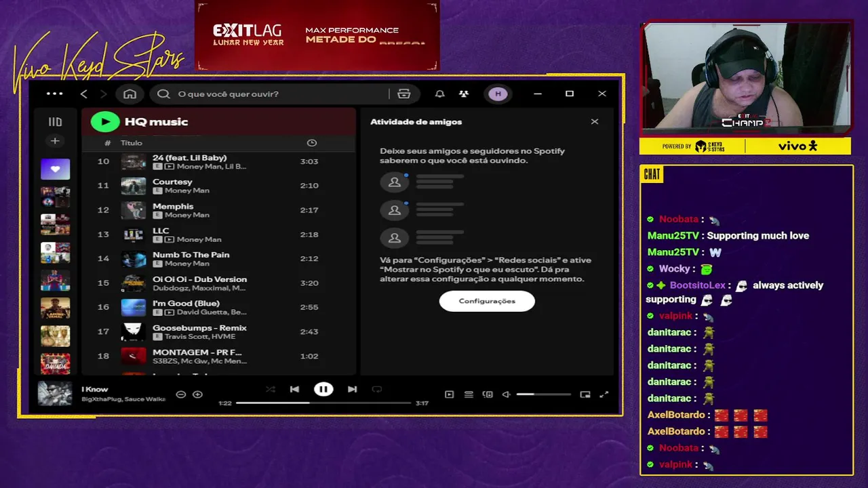Minimize the Spotify window
The height and width of the screenshot is (488, 868).
click(x=538, y=94)
